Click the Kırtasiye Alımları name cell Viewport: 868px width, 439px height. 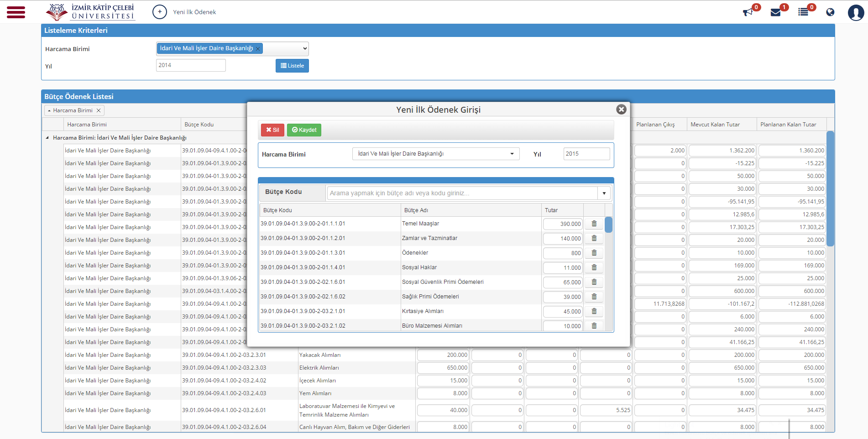coord(471,311)
